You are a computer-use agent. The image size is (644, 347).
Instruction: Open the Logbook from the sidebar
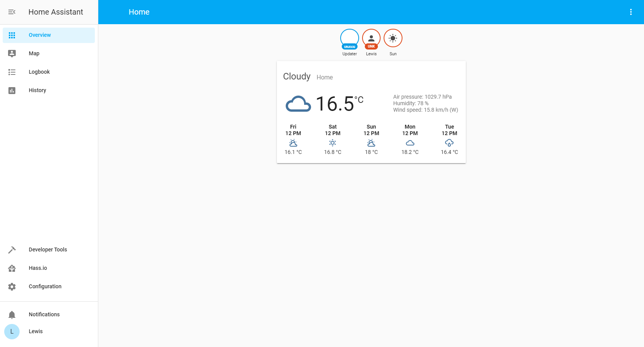(12, 72)
